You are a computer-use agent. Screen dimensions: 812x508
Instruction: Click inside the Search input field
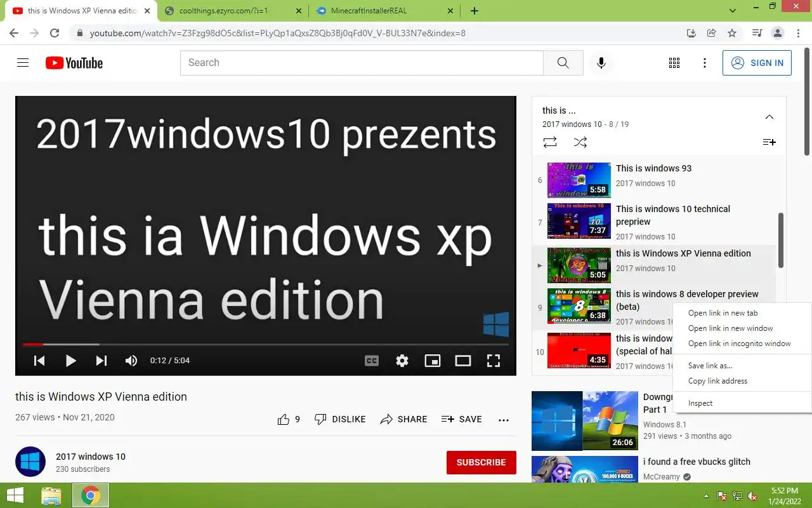click(362, 63)
